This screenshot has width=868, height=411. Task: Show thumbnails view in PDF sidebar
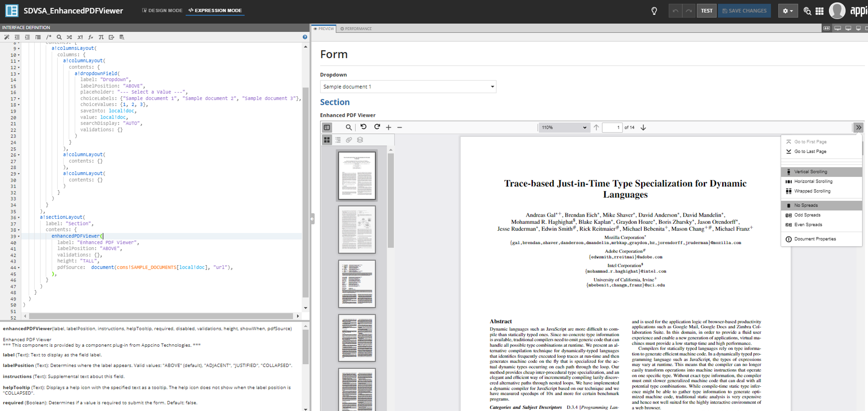pyautogui.click(x=327, y=140)
